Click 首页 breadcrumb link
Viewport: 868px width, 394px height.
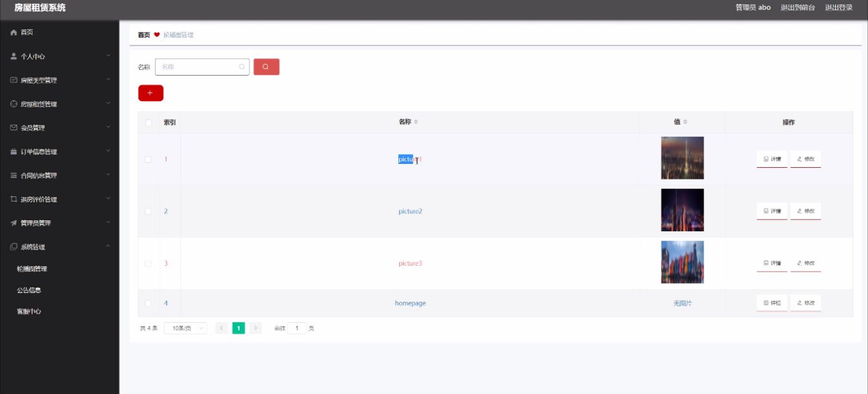pyautogui.click(x=144, y=35)
